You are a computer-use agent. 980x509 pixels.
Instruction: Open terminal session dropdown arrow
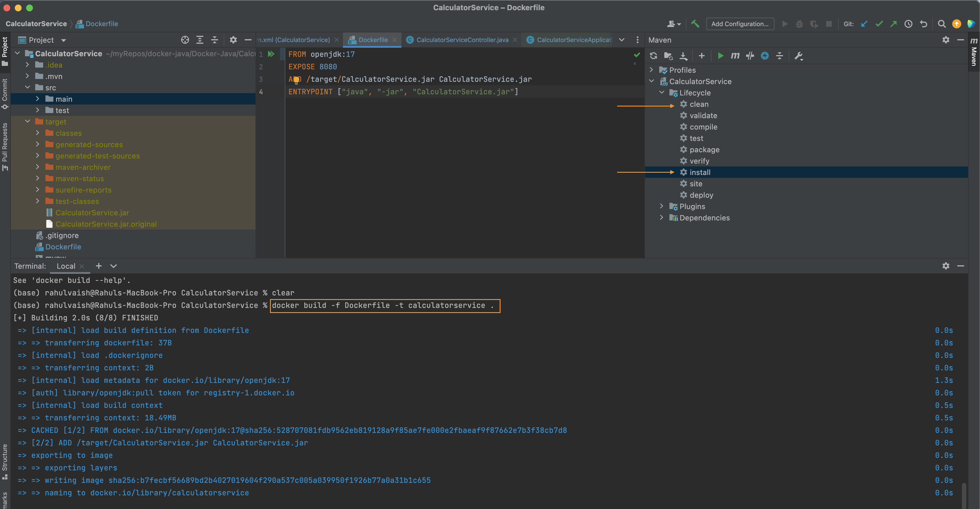tap(113, 266)
